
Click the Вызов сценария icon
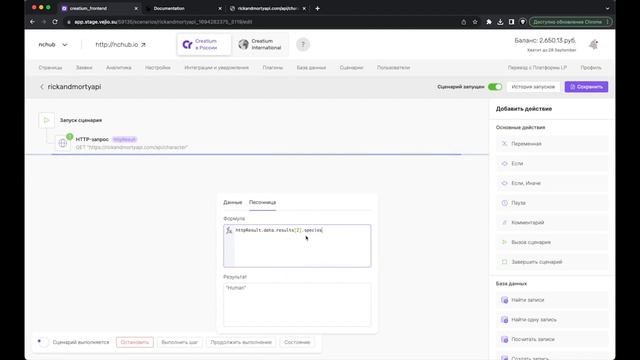tap(504, 242)
